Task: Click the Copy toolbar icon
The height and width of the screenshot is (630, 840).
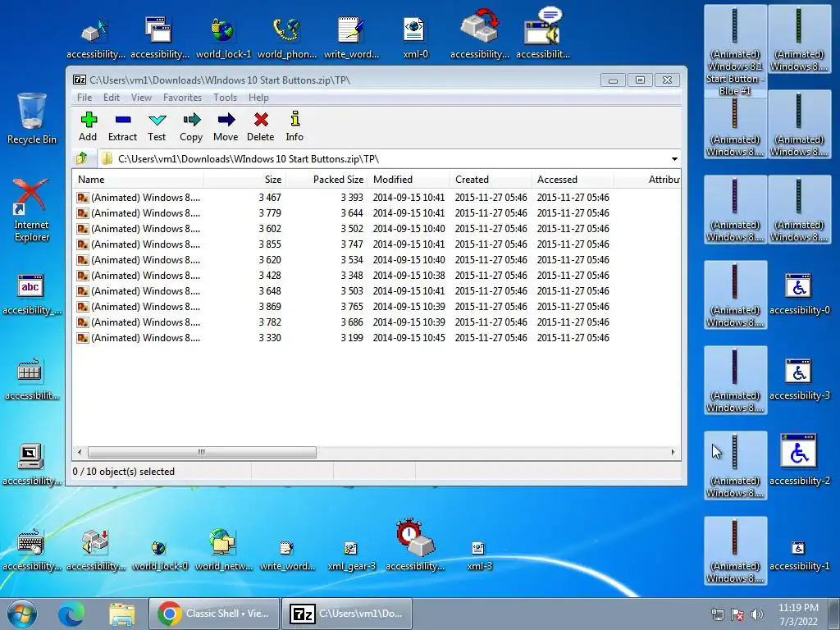Action: 191,126
